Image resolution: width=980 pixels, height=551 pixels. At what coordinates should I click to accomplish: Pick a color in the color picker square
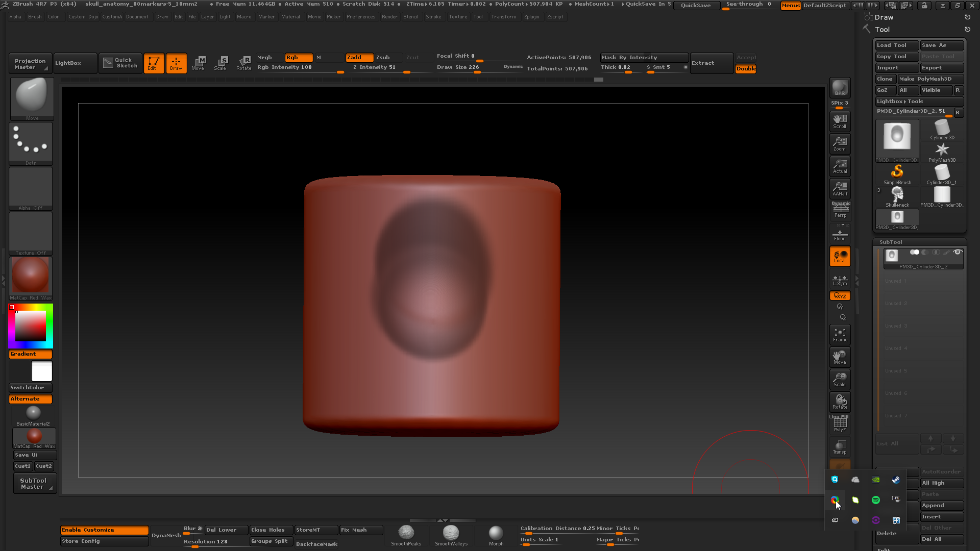31,327
